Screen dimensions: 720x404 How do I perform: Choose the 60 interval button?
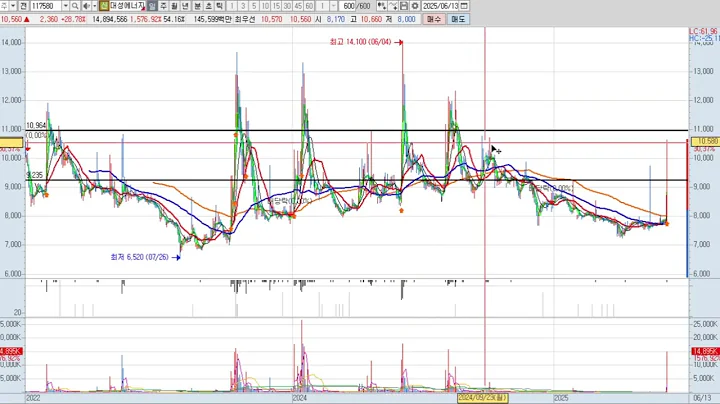(309, 6)
